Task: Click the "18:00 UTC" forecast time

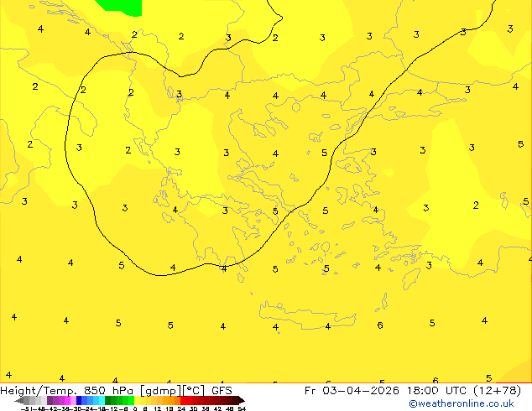Action: click(x=438, y=391)
